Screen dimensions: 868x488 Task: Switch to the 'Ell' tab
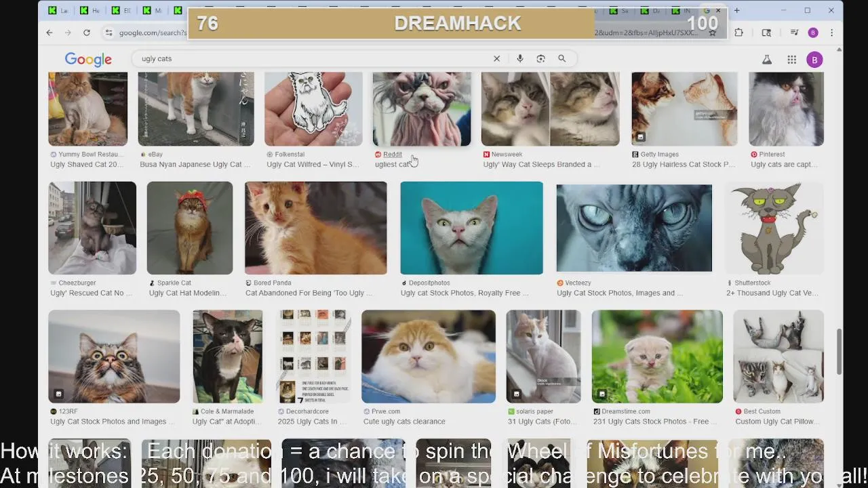pos(122,11)
